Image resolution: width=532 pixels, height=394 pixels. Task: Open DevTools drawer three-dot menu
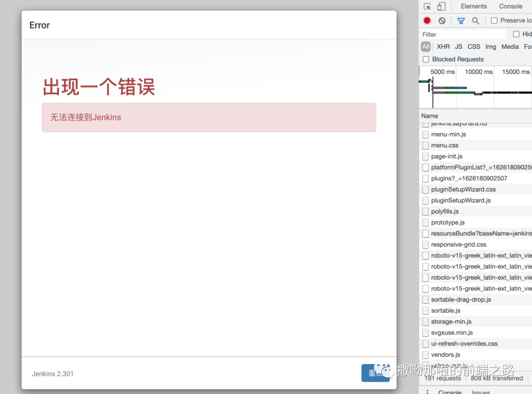click(x=427, y=392)
